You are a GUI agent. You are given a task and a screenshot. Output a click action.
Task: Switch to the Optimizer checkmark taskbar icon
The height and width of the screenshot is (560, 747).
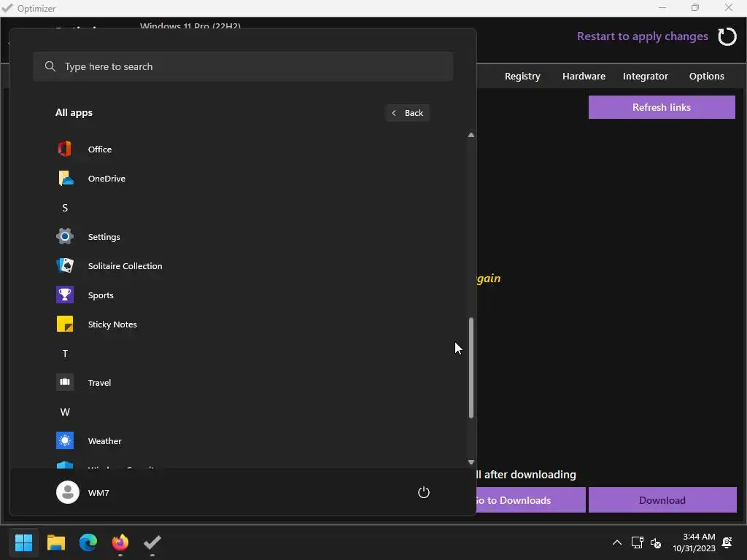(152, 542)
